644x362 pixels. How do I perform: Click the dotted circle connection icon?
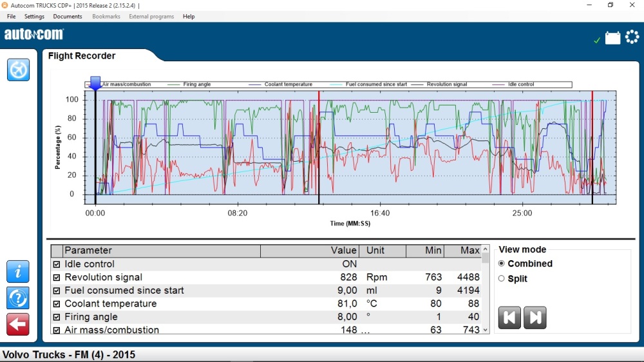[631, 37]
